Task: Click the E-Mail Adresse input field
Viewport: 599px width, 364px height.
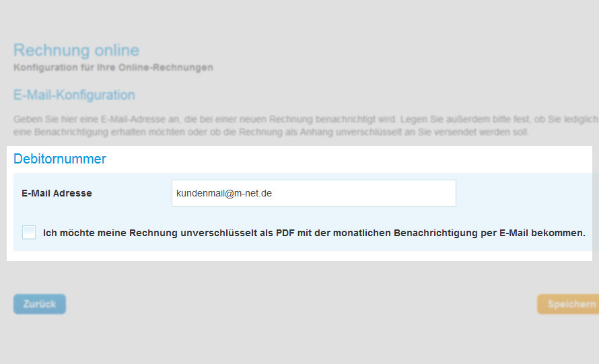Action: [313, 193]
